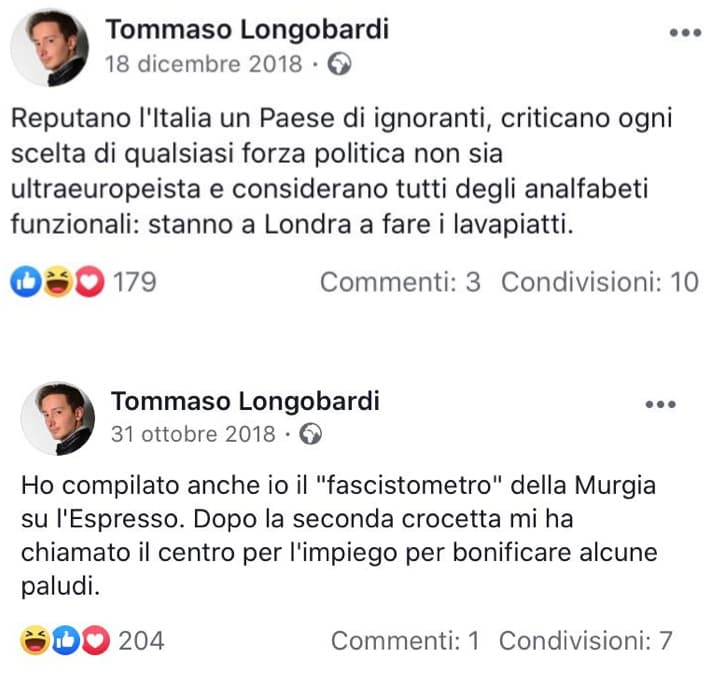This screenshot has height=676, width=728.
Task: Click the globe privacy icon beside 31 ottobre 2018
Action: tap(313, 434)
